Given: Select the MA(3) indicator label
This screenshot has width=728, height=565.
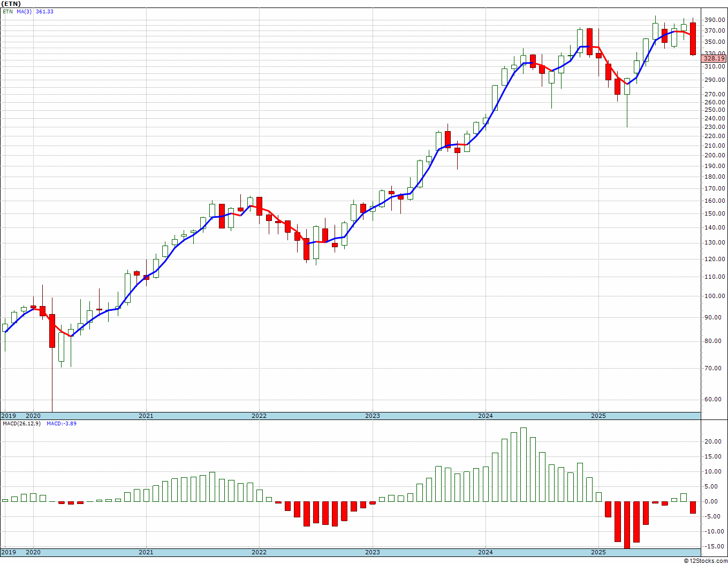Looking at the screenshot, I should (x=24, y=12).
